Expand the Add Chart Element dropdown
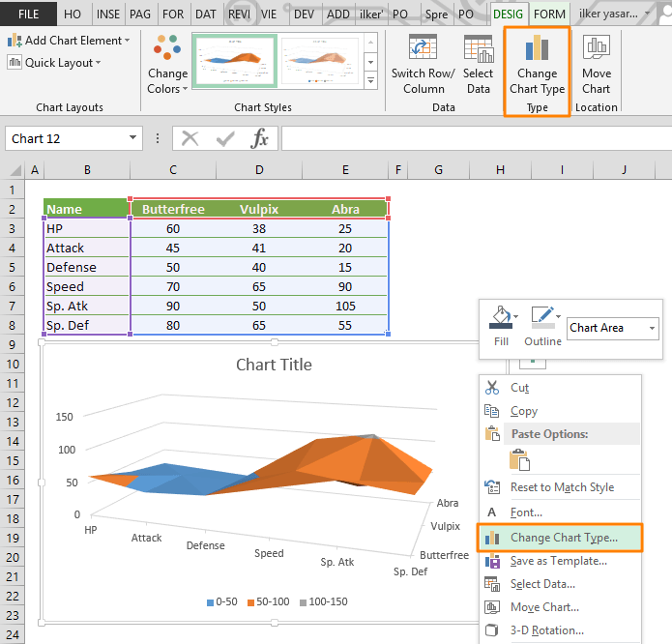The height and width of the screenshot is (644, 672). [x=69, y=41]
